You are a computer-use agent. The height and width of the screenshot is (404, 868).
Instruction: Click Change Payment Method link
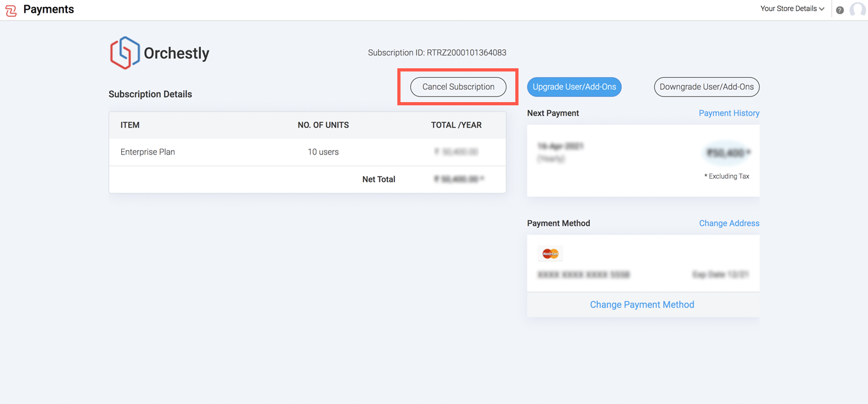pyautogui.click(x=642, y=304)
